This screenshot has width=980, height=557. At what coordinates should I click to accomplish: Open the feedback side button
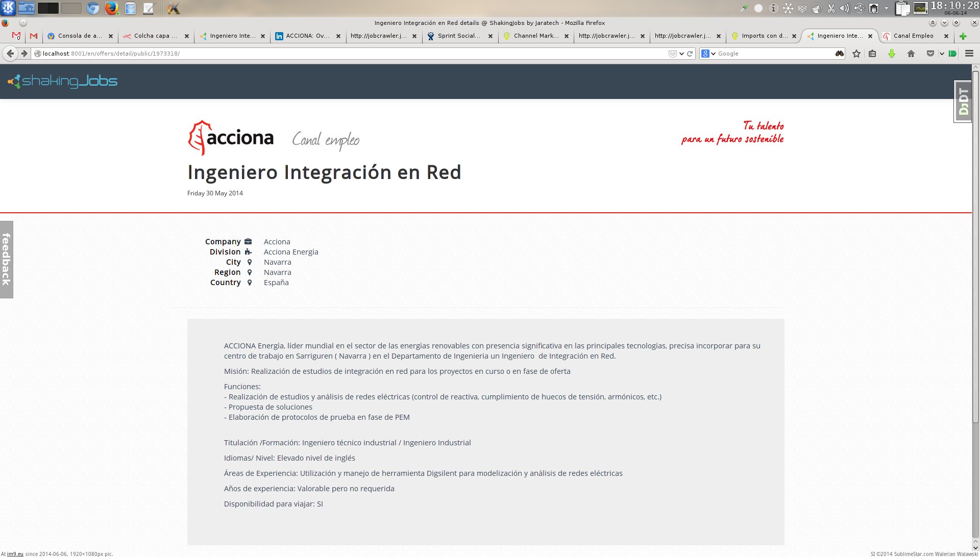[7, 259]
